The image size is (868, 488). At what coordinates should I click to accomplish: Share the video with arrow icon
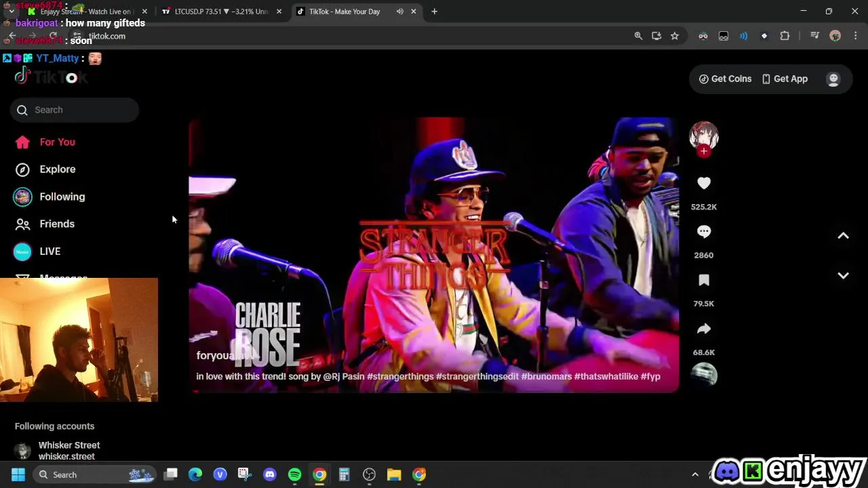704,329
